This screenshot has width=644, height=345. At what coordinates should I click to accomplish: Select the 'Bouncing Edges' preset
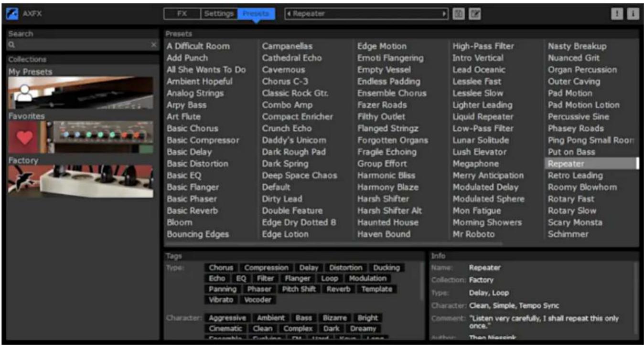click(198, 234)
